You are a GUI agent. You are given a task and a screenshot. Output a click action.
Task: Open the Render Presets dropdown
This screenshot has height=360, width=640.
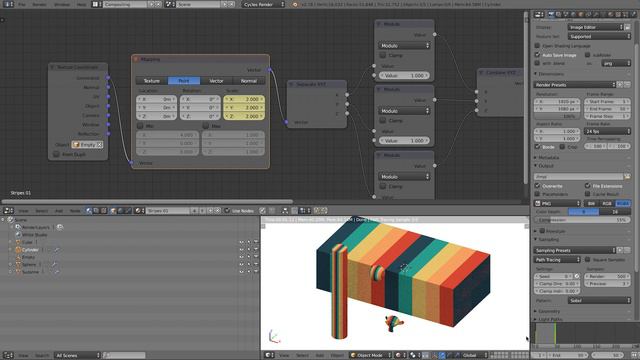574,85
